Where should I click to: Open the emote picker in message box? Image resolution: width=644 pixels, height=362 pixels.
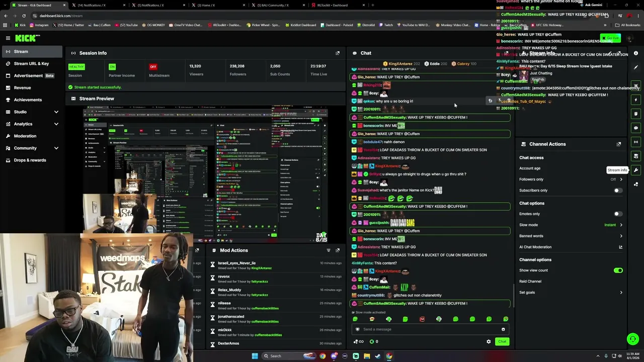click(x=503, y=329)
